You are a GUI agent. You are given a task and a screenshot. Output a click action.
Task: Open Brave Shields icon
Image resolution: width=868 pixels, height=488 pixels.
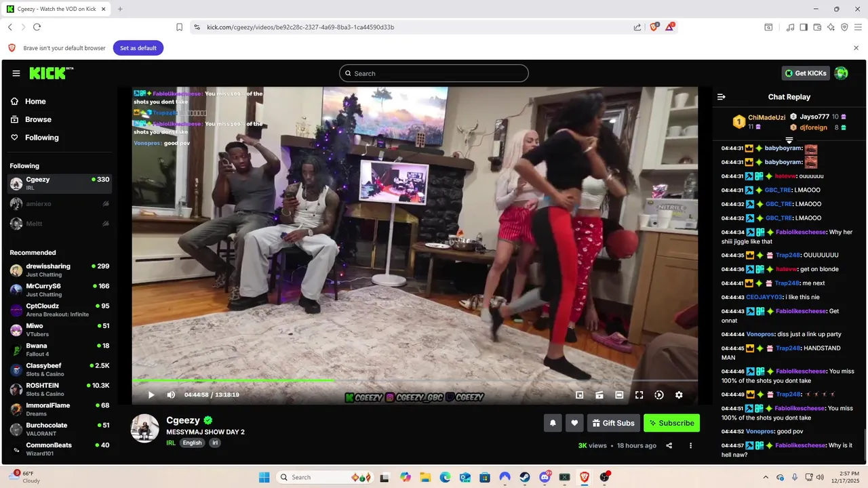tap(654, 26)
